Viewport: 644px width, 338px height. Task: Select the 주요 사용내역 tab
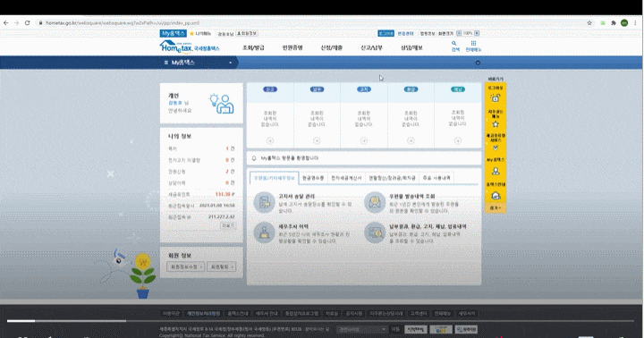pyautogui.click(x=436, y=178)
